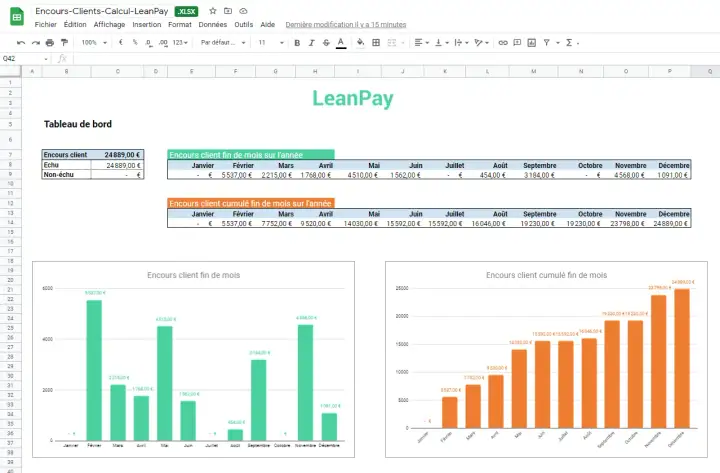Open the Édition menu
This screenshot has width=720, height=473.
75,25
